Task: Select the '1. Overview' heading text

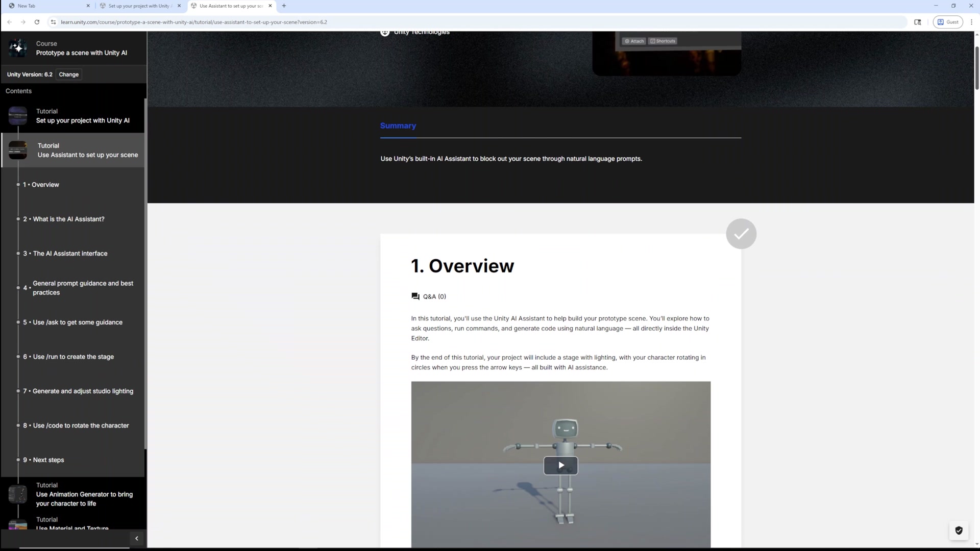Action: 462,266
